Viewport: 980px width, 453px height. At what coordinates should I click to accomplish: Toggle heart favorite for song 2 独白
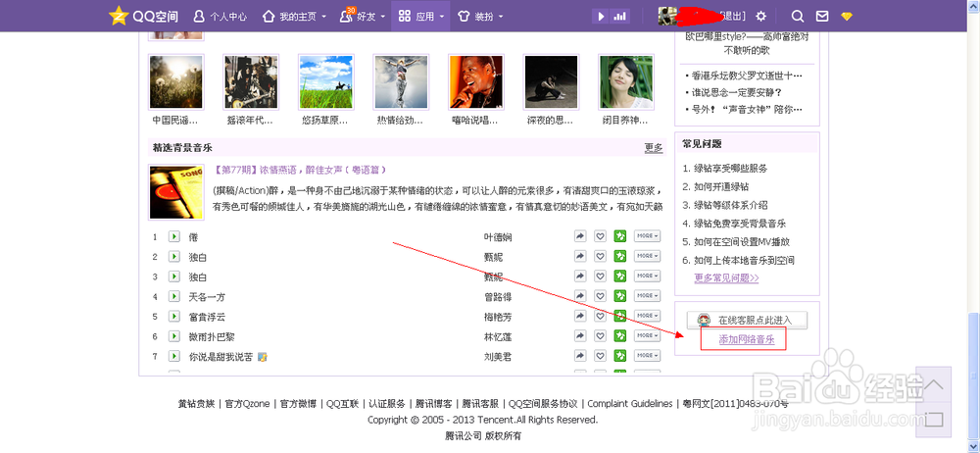(600, 256)
